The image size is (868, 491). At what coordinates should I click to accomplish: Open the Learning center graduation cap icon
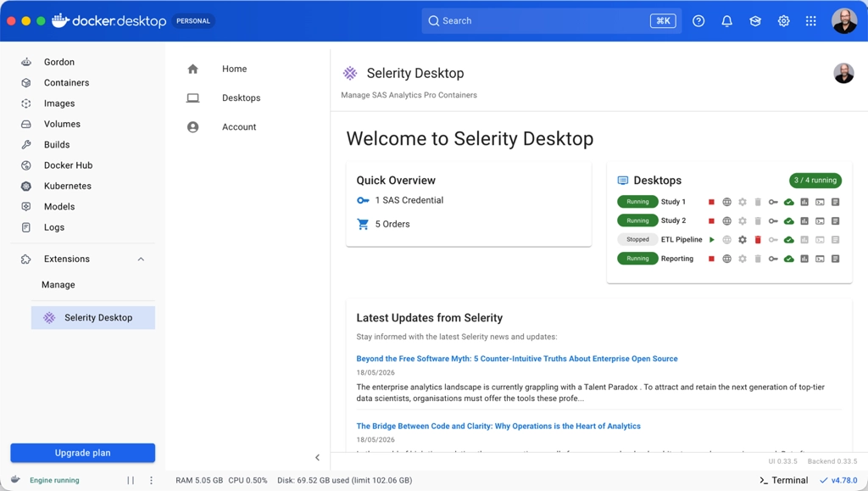point(755,21)
